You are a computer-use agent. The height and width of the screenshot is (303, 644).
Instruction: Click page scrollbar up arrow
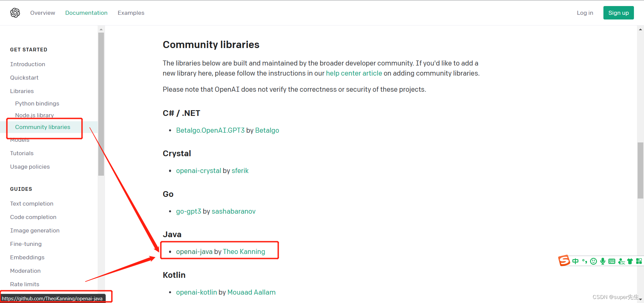[640, 29]
